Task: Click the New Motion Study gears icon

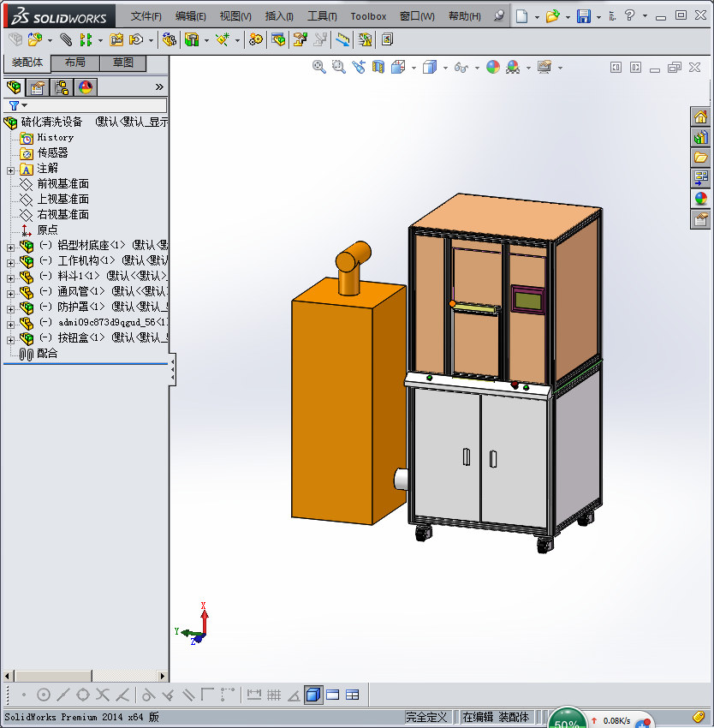Action: click(256, 39)
